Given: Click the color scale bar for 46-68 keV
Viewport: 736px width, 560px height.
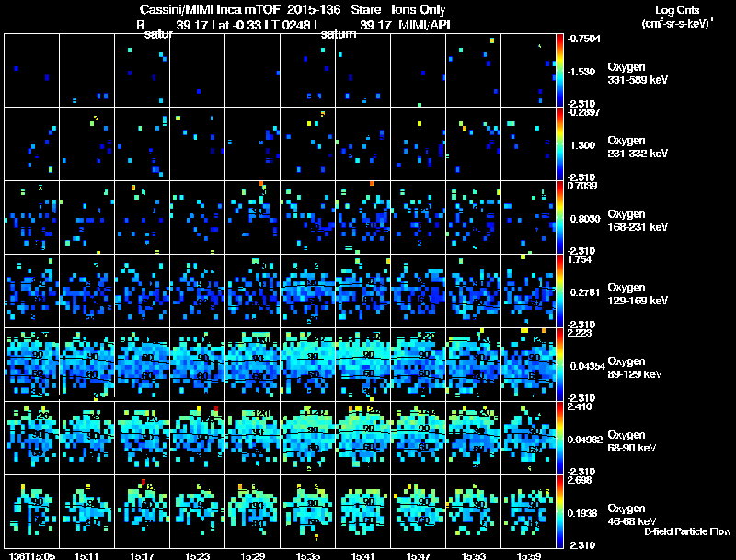Looking at the screenshot, I should (559, 512).
